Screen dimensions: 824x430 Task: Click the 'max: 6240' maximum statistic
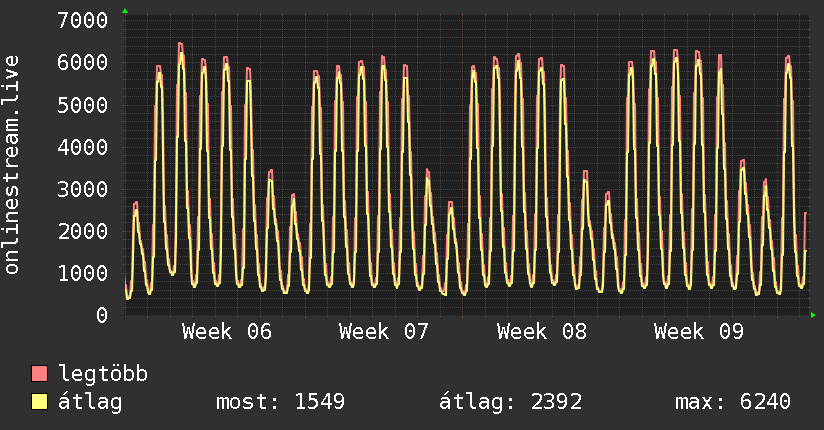click(733, 402)
